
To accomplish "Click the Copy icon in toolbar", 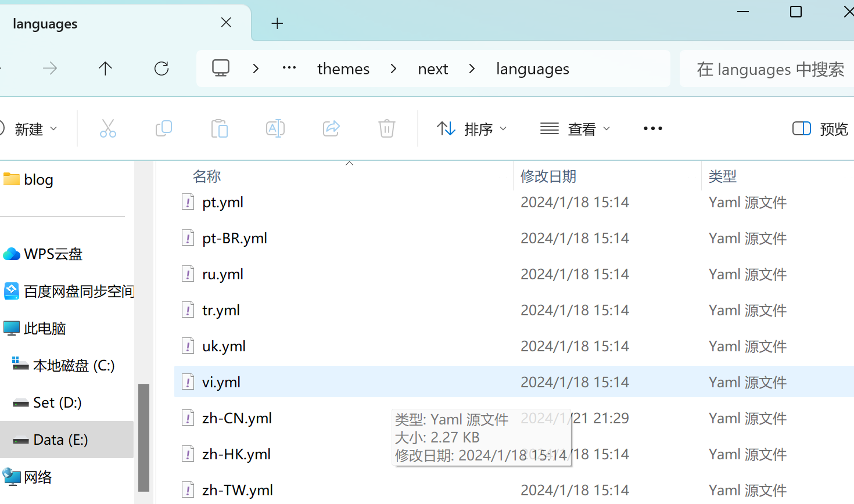I will [164, 128].
